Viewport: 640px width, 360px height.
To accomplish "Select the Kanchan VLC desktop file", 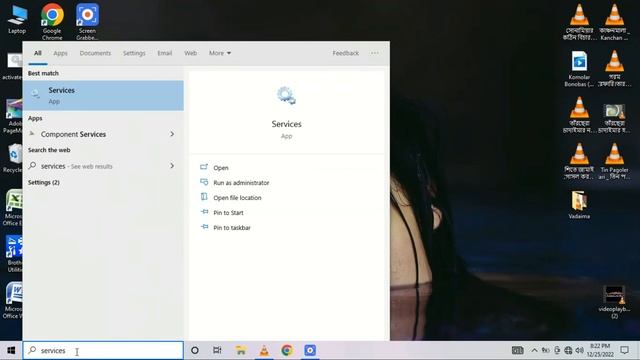I will [x=614, y=22].
